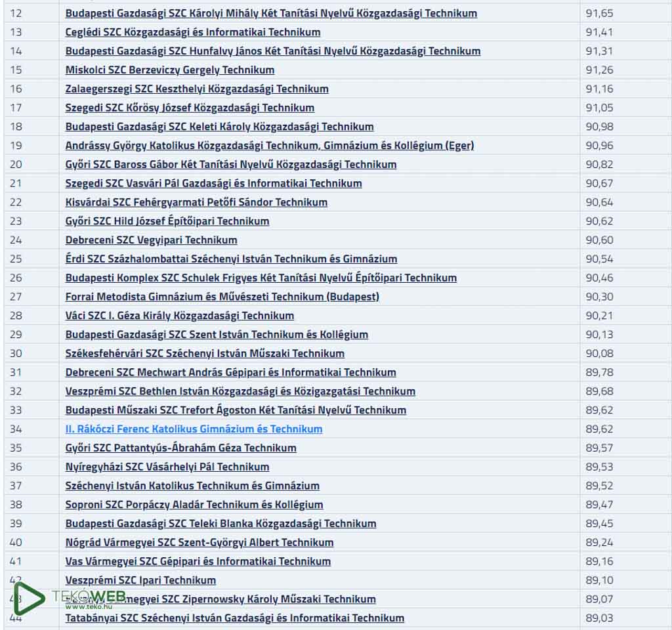This screenshot has width=672, height=630.
Task: Select rank number 20
Action: click(x=16, y=164)
